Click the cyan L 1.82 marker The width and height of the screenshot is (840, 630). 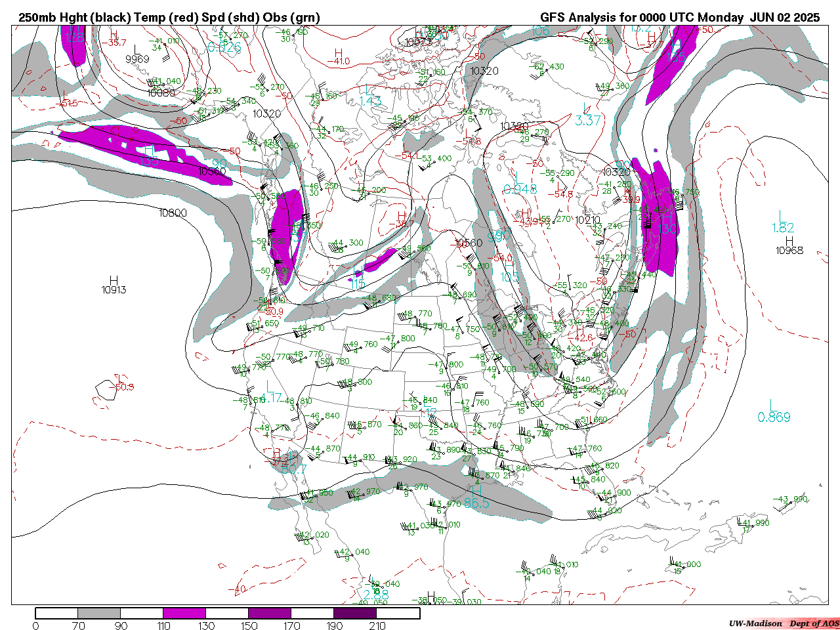(x=783, y=222)
